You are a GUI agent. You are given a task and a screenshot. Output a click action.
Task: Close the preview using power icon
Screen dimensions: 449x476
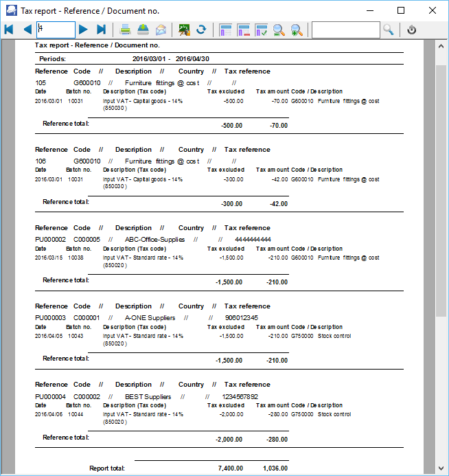[x=412, y=30]
